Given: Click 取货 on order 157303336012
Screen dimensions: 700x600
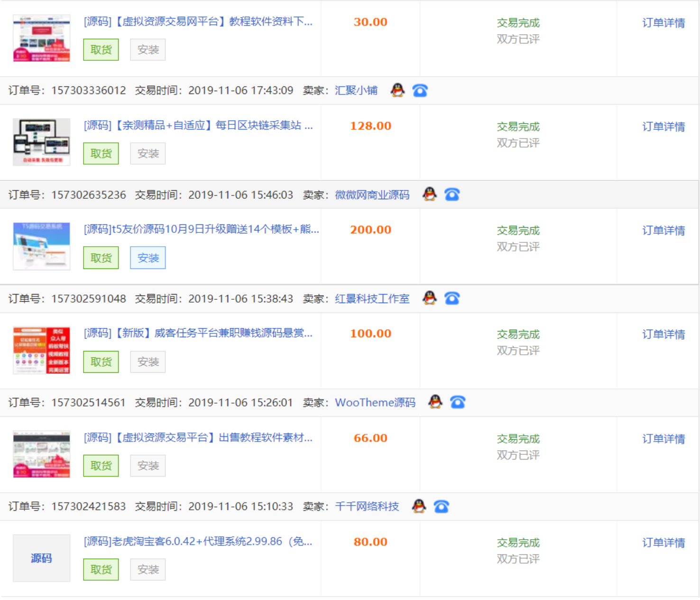Looking at the screenshot, I should [x=101, y=49].
